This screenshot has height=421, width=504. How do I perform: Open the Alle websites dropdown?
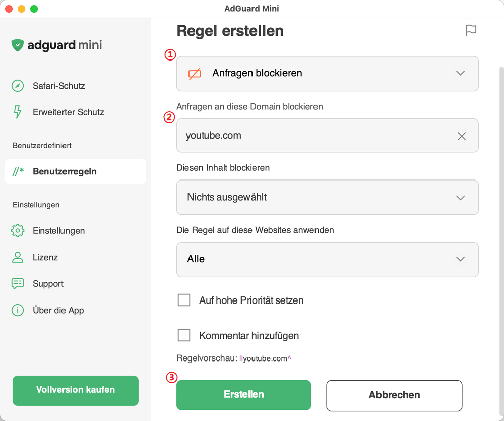(327, 260)
